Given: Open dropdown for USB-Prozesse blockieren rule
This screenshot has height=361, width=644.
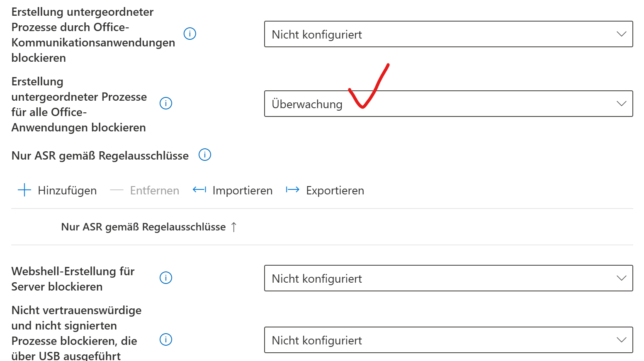Looking at the screenshot, I should [448, 340].
